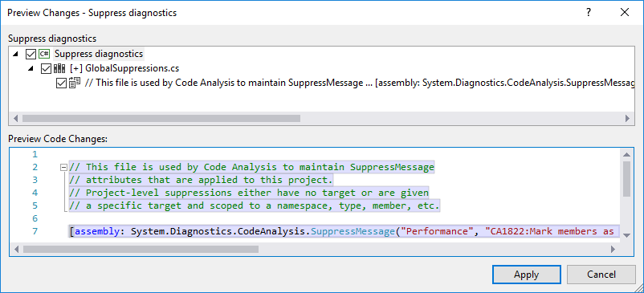Click the SuppressMessage identifier on line 7

click(353, 231)
